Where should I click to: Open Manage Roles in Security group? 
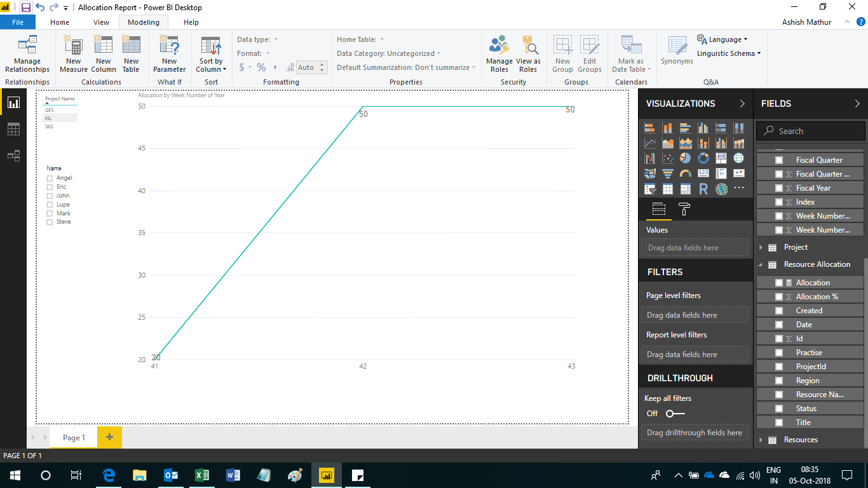pos(499,55)
